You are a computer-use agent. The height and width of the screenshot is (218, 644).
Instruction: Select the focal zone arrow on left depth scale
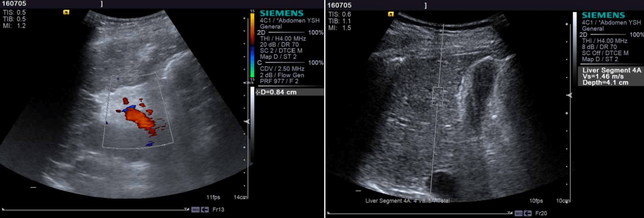coord(246,122)
